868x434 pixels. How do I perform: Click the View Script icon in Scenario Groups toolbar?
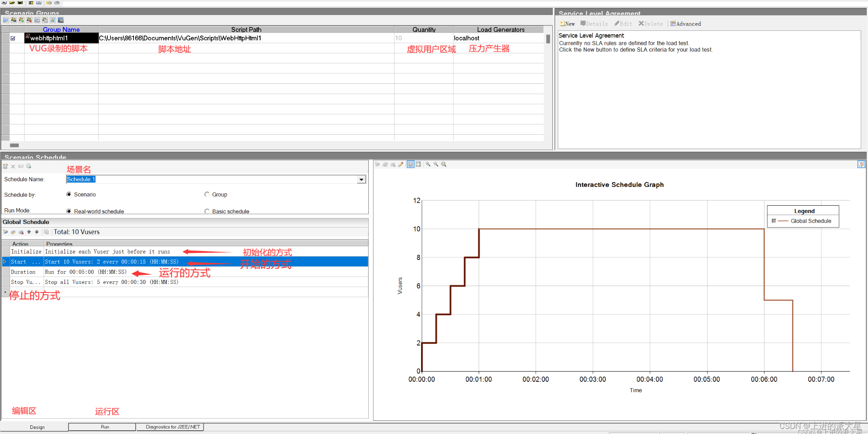(x=53, y=20)
